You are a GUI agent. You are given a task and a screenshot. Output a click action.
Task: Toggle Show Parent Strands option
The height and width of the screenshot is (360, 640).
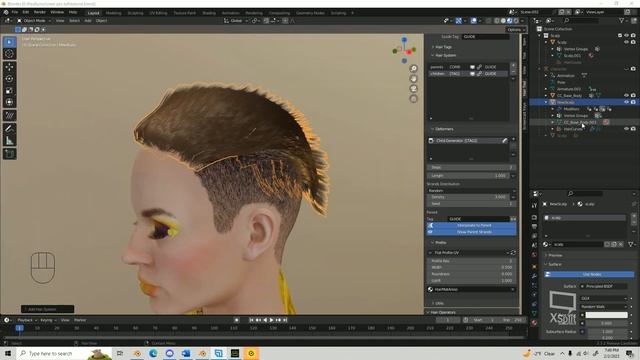coord(471,232)
